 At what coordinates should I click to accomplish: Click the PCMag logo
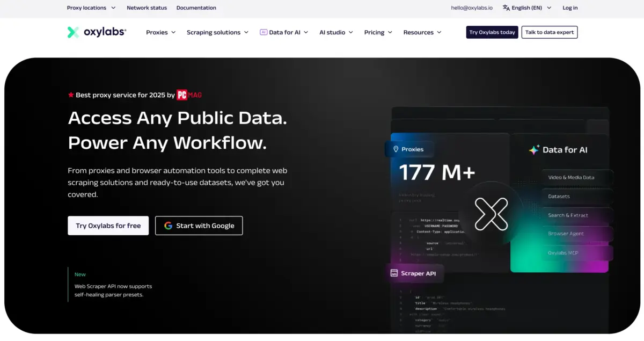coord(189,95)
